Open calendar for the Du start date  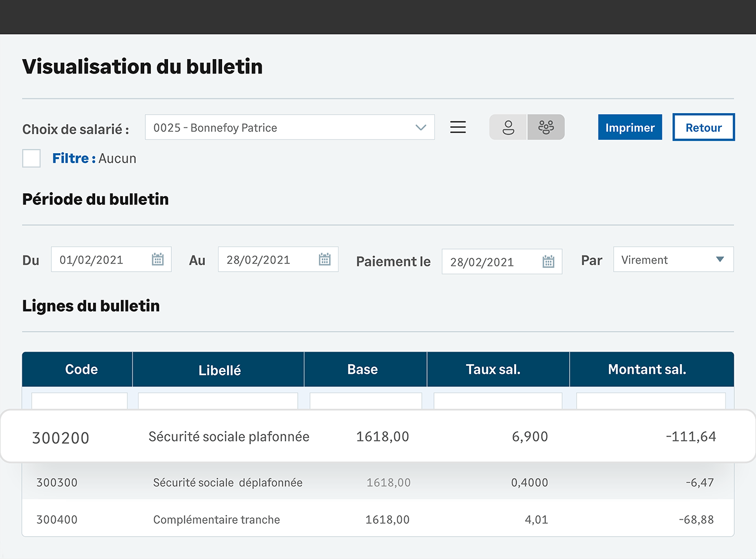tap(158, 259)
